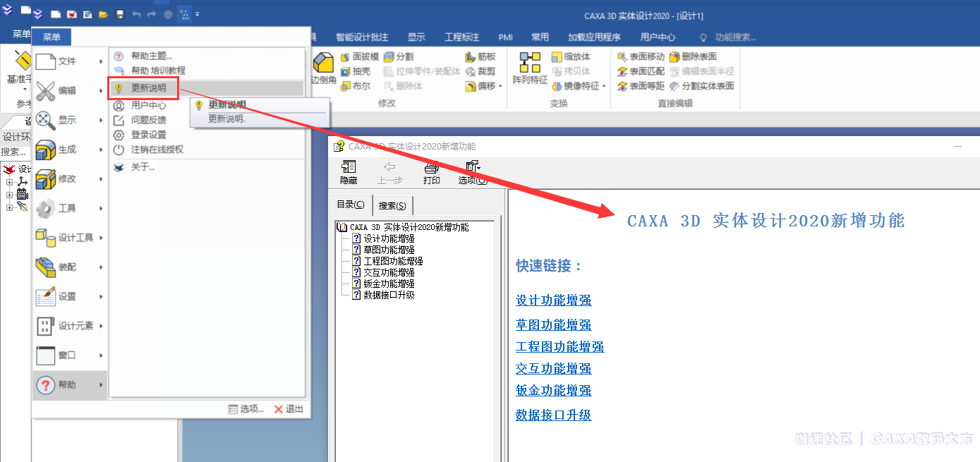Click the 镜像特征 mirror feature tool icon
This screenshot has height=462, width=980.
pyautogui.click(x=557, y=86)
